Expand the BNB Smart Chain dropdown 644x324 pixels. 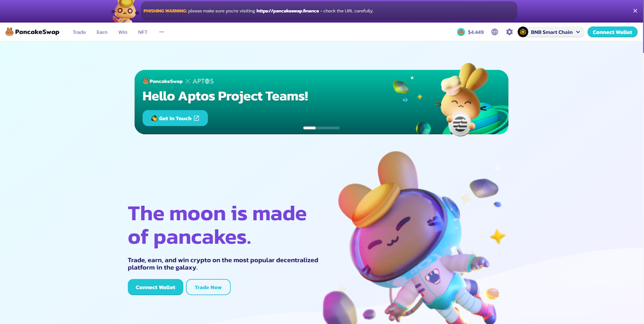tap(551, 32)
